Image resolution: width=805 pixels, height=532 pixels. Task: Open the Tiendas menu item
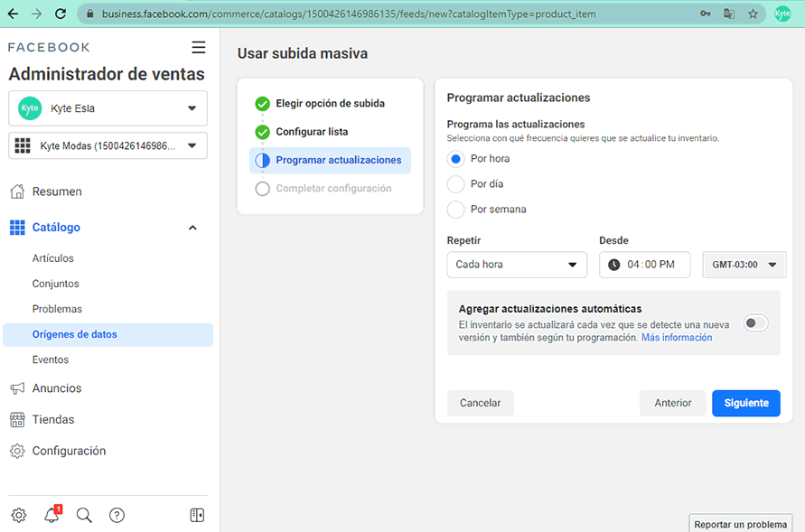coord(53,420)
